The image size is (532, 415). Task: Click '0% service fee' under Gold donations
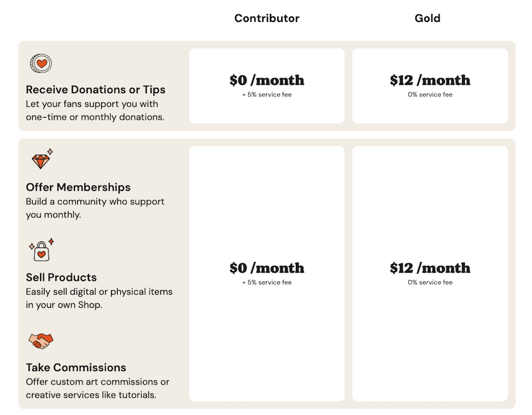tap(430, 94)
